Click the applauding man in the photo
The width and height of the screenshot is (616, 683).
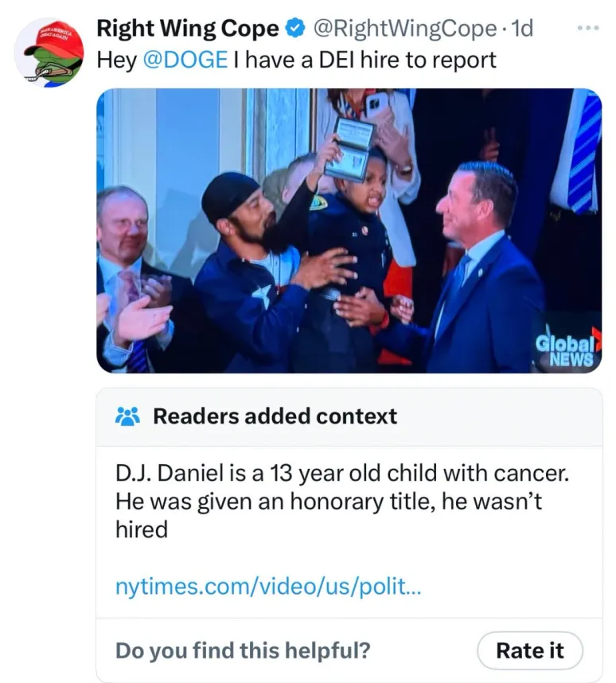pyautogui.click(x=131, y=279)
